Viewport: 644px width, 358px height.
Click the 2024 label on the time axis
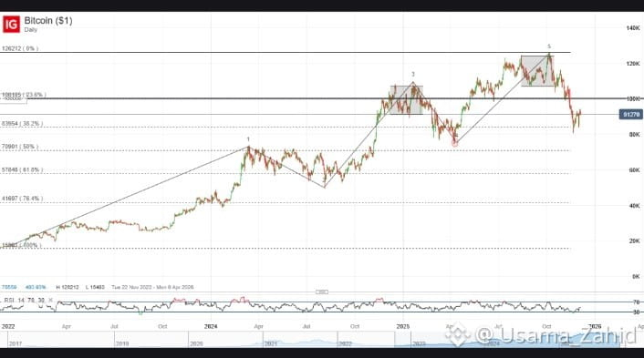211,326
